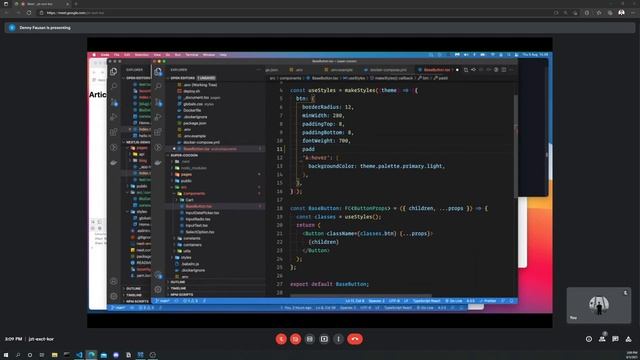Open Code menu in macOS menu bar

point(105,55)
